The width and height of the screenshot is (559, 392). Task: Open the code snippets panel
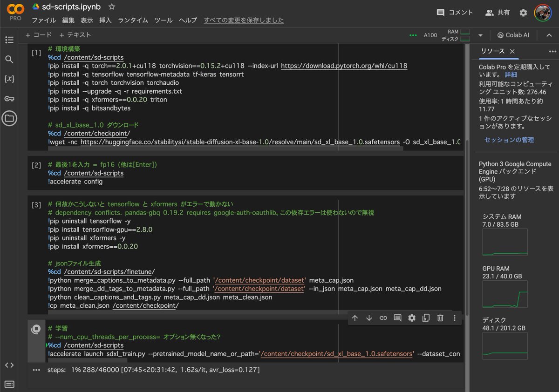pos(9,365)
